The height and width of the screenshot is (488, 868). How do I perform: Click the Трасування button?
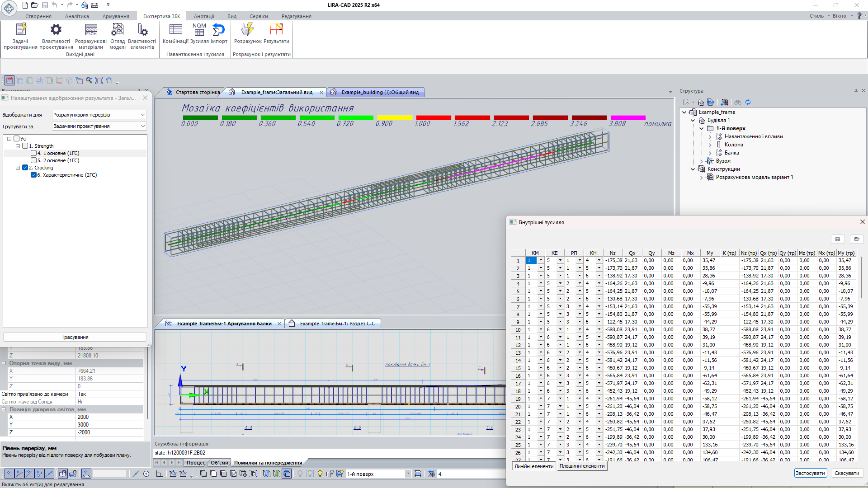click(x=75, y=337)
